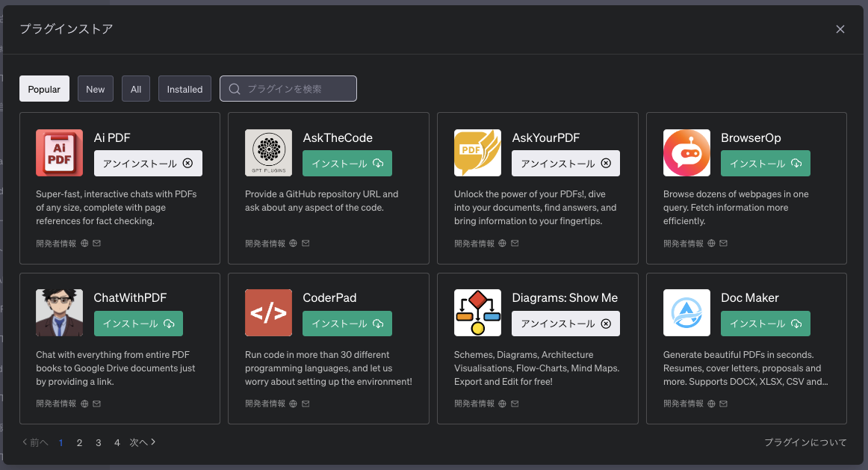
Task: Uninstall the Ai PDF plugin
Action: tap(148, 163)
